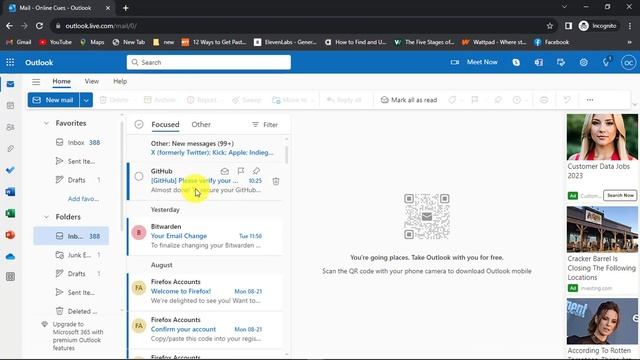This screenshot has width=640, height=360.
Task: Open Settings gear in Outlook header
Action: click(584, 62)
